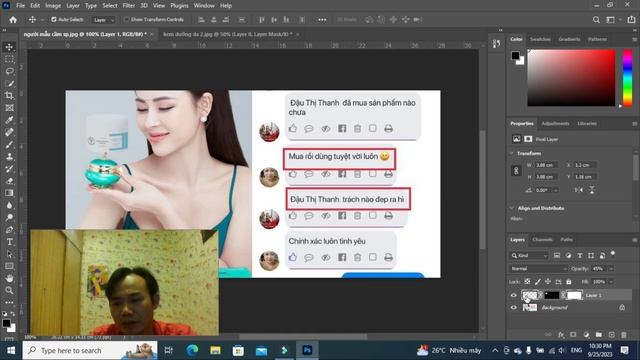Screen dimensions: 640x360
Task: Pick a color in the red color field
Action: click(x=571, y=78)
